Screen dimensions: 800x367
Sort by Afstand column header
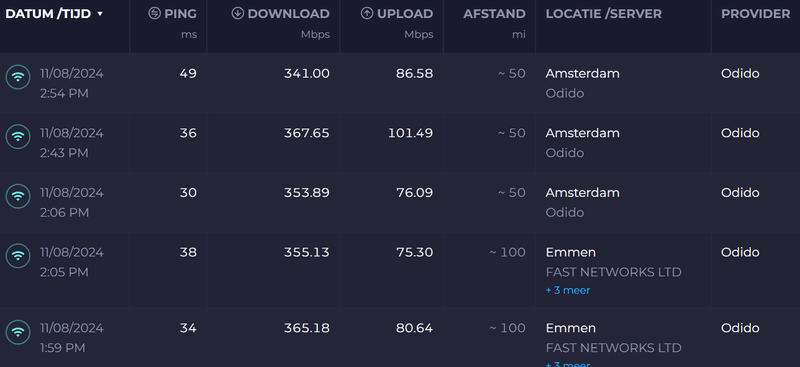click(494, 14)
